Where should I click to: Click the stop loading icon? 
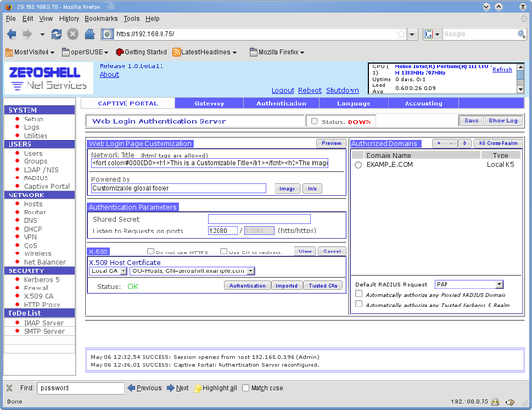pyautogui.click(x=73, y=34)
